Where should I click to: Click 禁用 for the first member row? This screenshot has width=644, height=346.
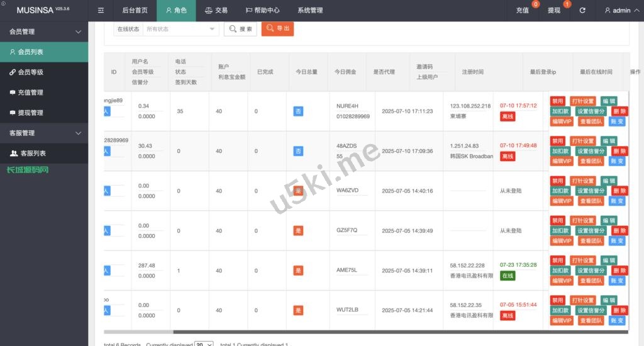click(x=557, y=101)
